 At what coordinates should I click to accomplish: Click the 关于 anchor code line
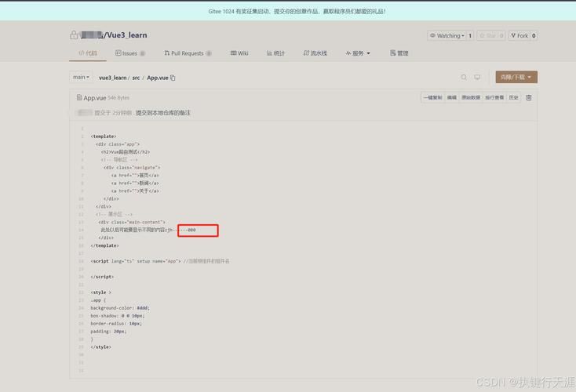point(135,191)
